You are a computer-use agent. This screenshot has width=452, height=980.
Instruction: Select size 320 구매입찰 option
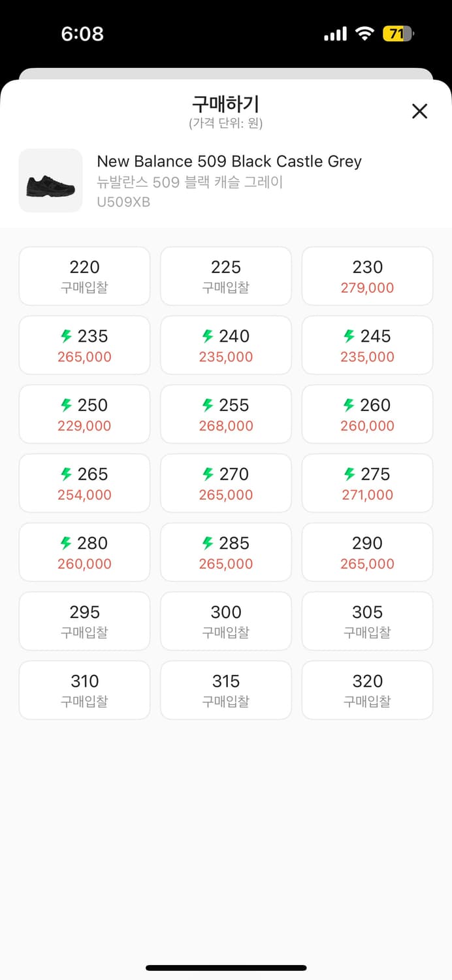click(x=367, y=691)
